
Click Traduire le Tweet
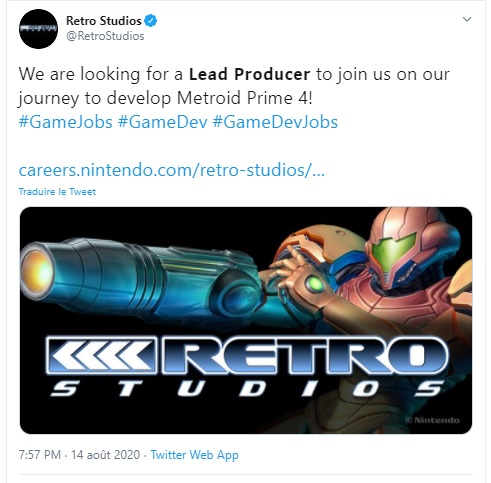coord(57,192)
